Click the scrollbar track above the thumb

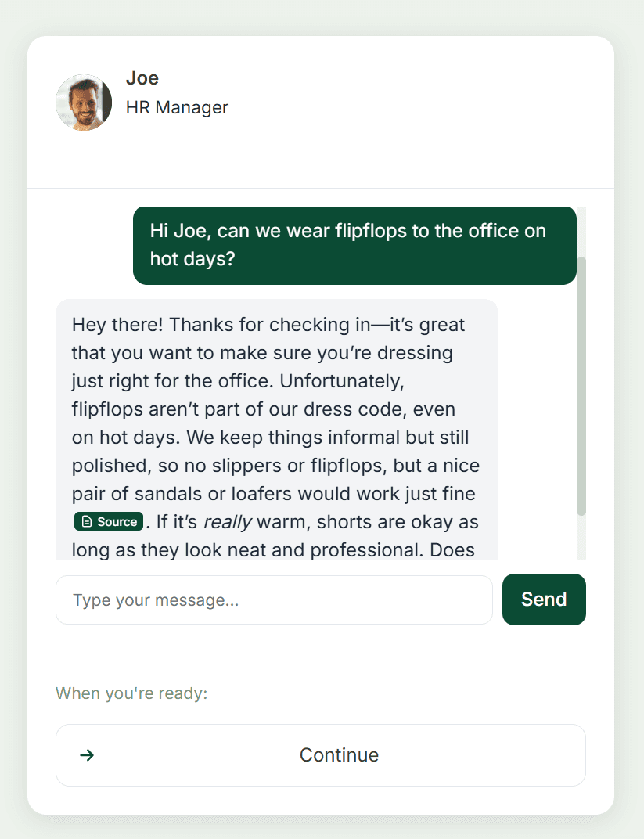click(x=581, y=231)
